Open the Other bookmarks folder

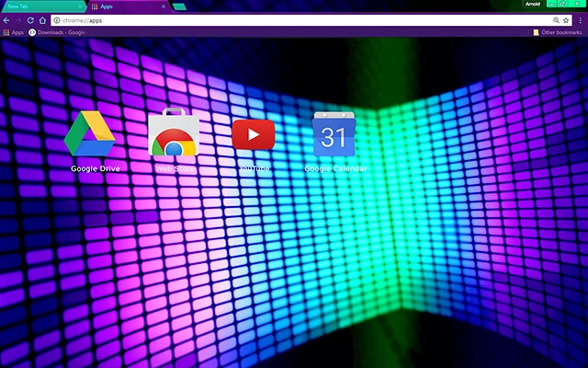(558, 33)
